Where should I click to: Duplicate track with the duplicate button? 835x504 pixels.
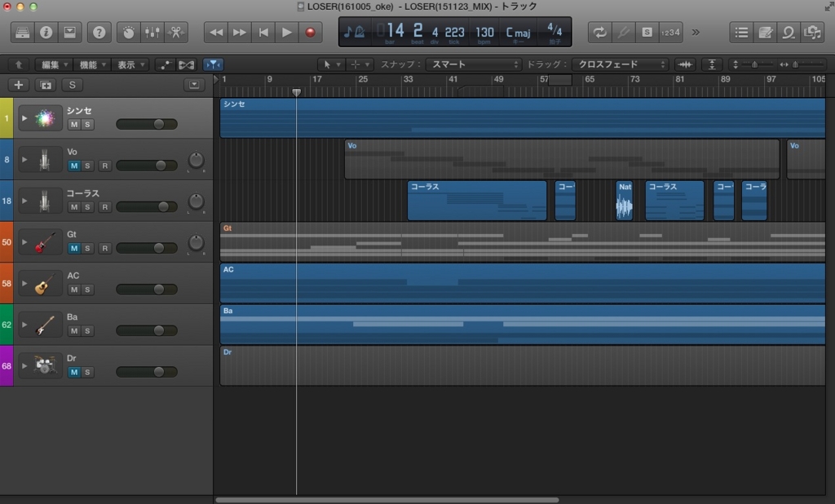point(46,85)
